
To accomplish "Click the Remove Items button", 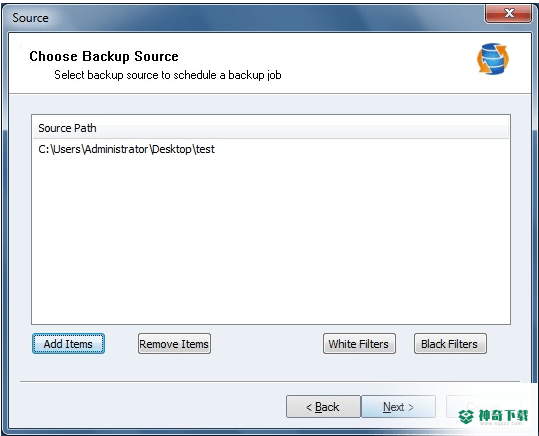I will point(174,344).
